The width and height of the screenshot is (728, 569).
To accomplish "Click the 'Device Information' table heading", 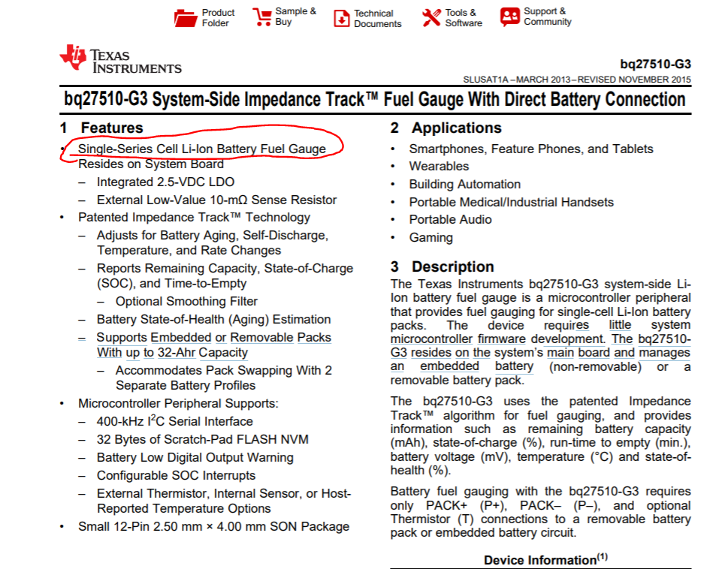I will tap(545, 559).
